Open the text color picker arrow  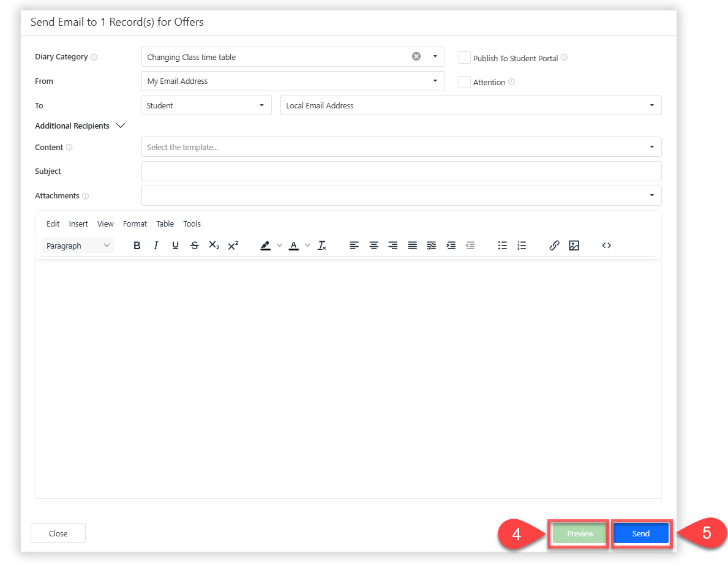[307, 246]
